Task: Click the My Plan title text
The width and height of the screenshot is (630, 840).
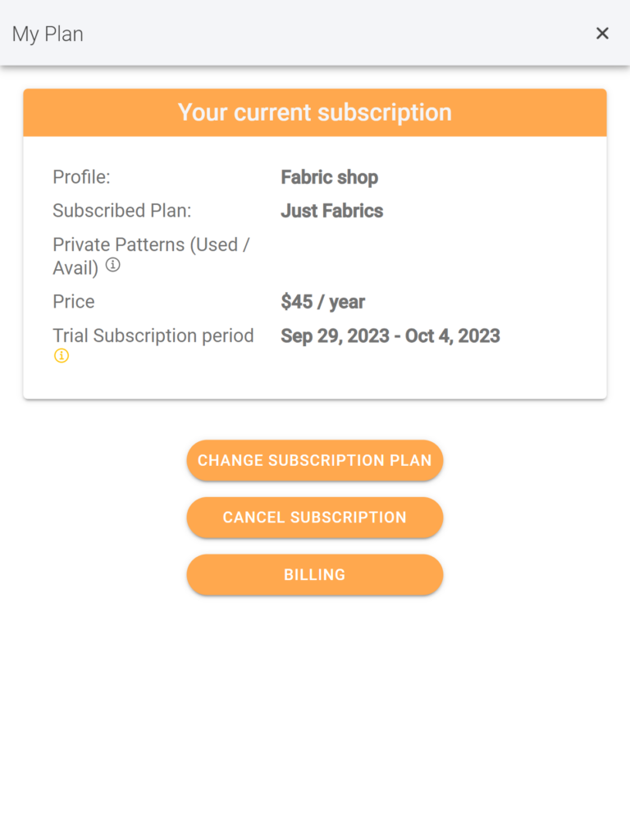Action: tap(48, 34)
